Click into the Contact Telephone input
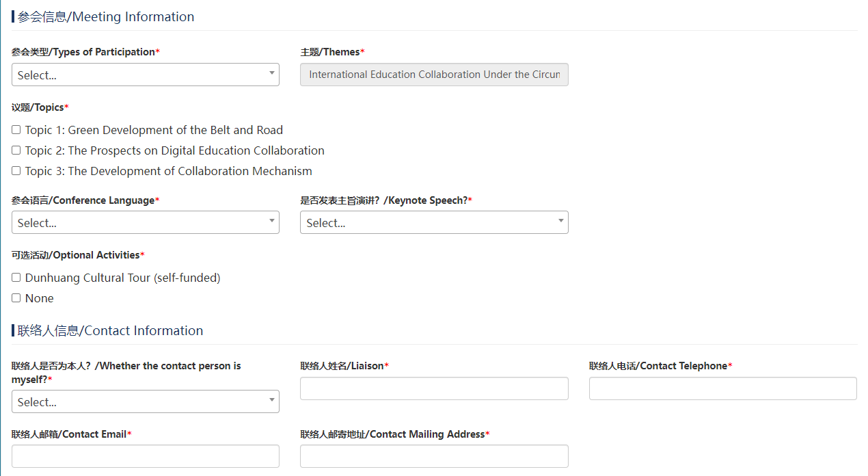The width and height of the screenshot is (868, 476). pyautogui.click(x=722, y=388)
